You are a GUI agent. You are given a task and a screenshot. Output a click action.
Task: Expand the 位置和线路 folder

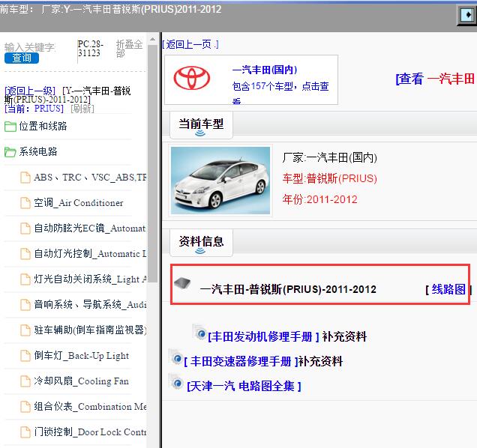click(x=43, y=126)
